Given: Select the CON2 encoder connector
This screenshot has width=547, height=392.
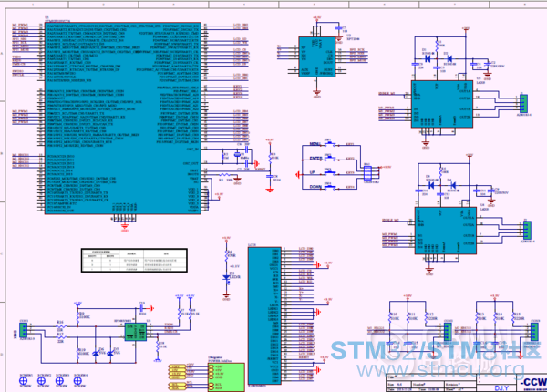Looking at the screenshot, I should coord(448,332).
